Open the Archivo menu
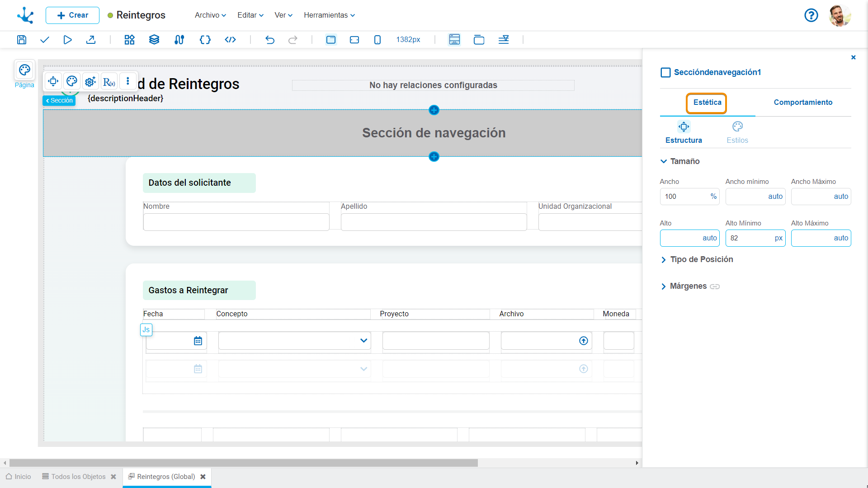The image size is (868, 488). click(x=210, y=15)
